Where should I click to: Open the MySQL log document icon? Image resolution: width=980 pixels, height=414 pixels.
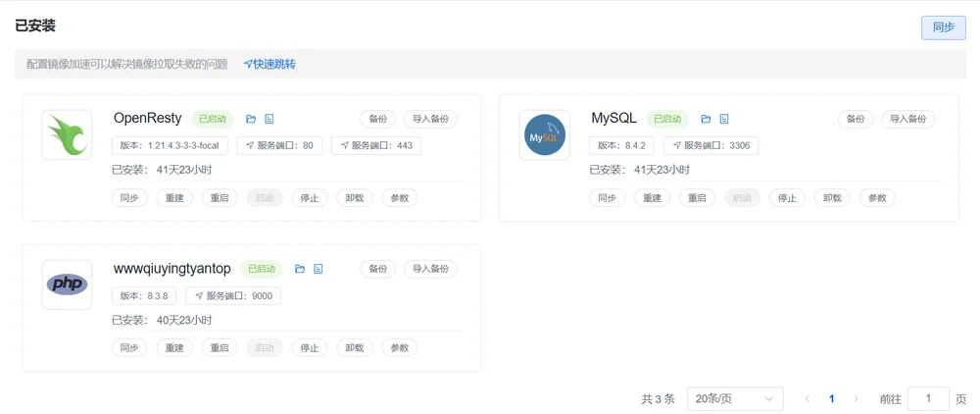pyautogui.click(x=724, y=119)
